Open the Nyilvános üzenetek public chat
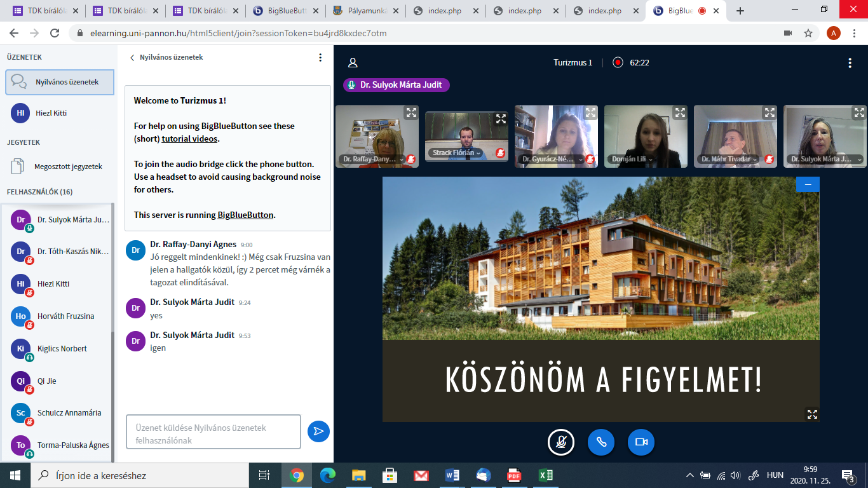Screen dimensions: 868x488 tap(60, 82)
